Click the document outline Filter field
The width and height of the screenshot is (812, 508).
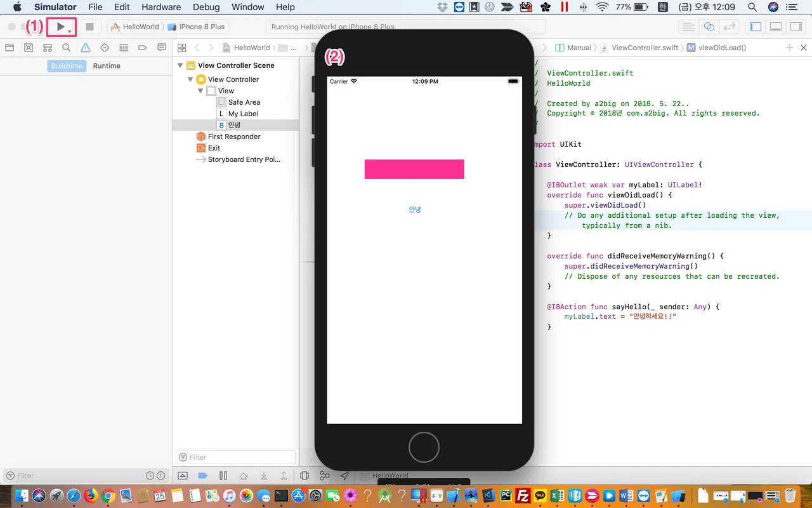point(235,457)
